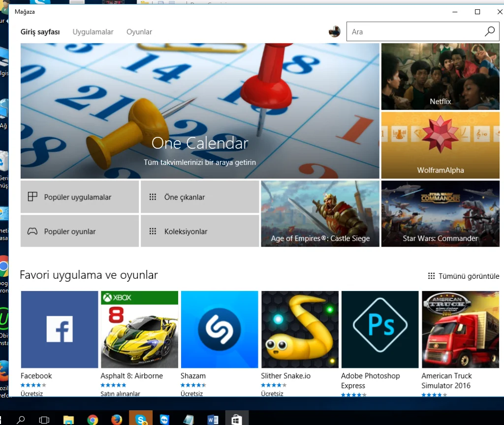Click the Adobe Photoshop Express name text
The height and width of the screenshot is (425, 504).
click(x=371, y=381)
